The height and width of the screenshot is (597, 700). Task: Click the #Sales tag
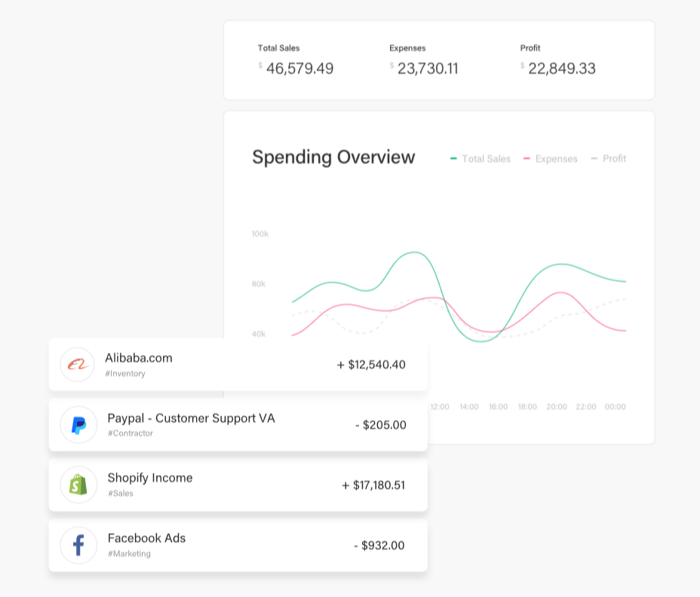(x=121, y=493)
